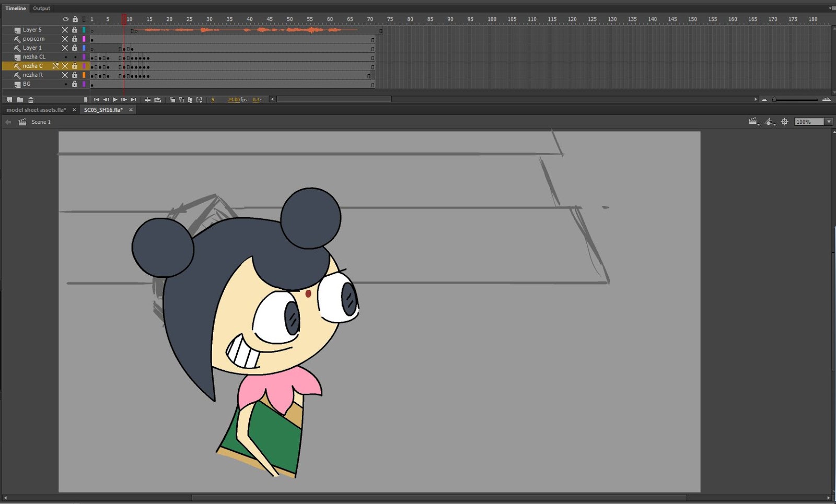Click the current frame number 9
The height and width of the screenshot is (504, 836).
[213, 100]
